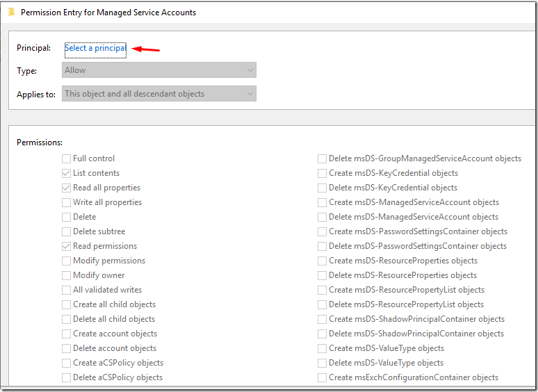Check Delete msDS-GroupManagedServiceAccount objects
The height and width of the screenshot is (392, 538).
point(322,158)
